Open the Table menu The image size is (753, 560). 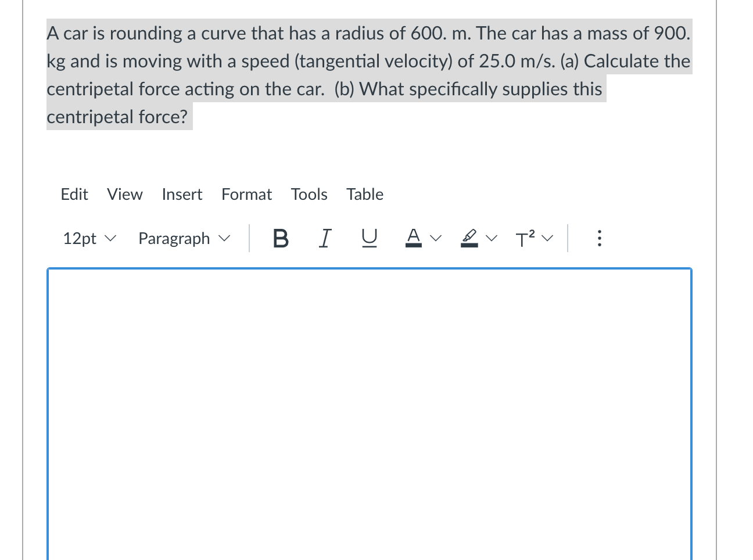pos(364,195)
